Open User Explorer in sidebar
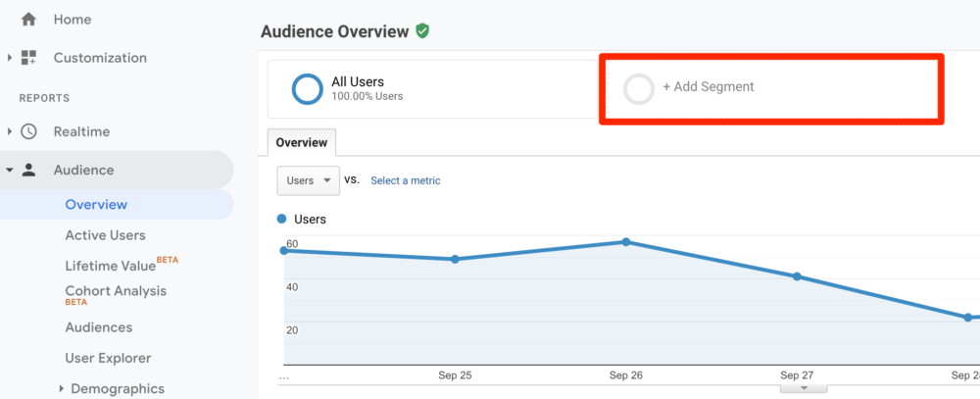 [x=108, y=359]
